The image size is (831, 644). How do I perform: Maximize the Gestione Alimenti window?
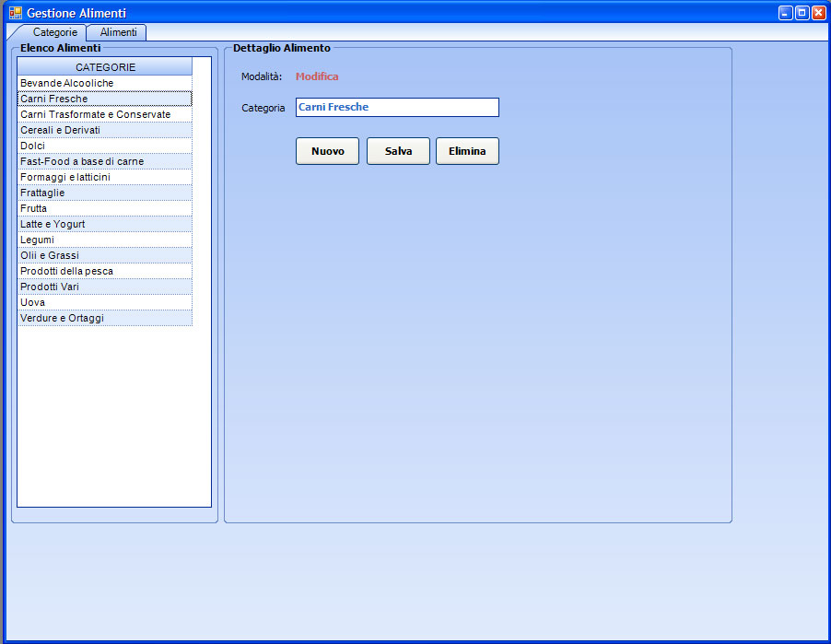tap(802, 13)
